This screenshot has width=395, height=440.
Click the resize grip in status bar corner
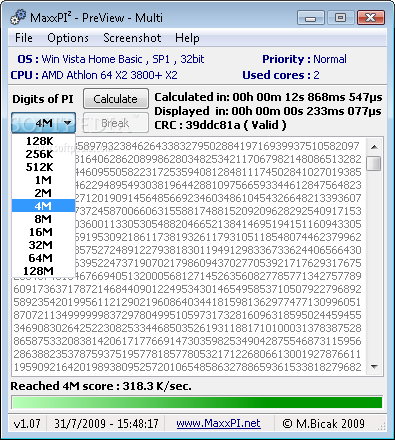tap(382, 426)
